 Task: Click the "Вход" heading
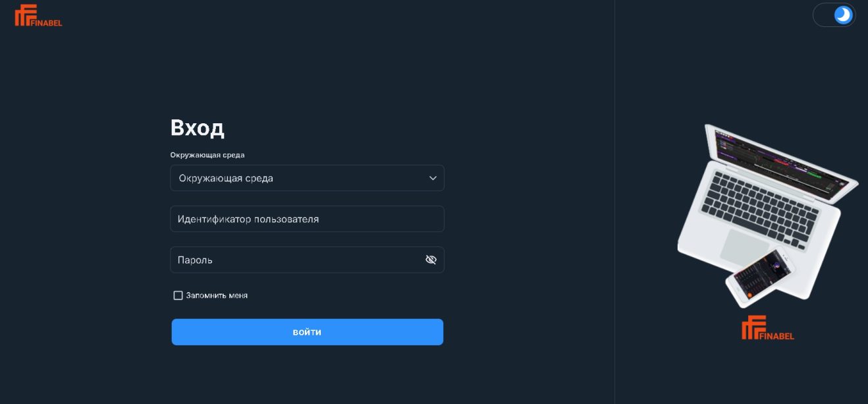point(198,127)
